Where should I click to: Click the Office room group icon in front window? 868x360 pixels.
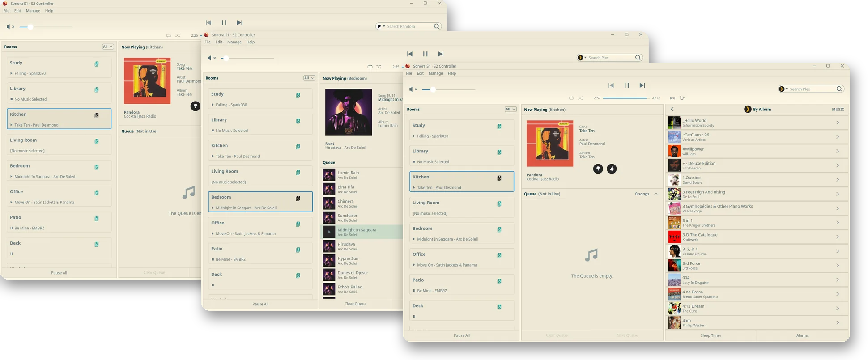[x=499, y=255]
